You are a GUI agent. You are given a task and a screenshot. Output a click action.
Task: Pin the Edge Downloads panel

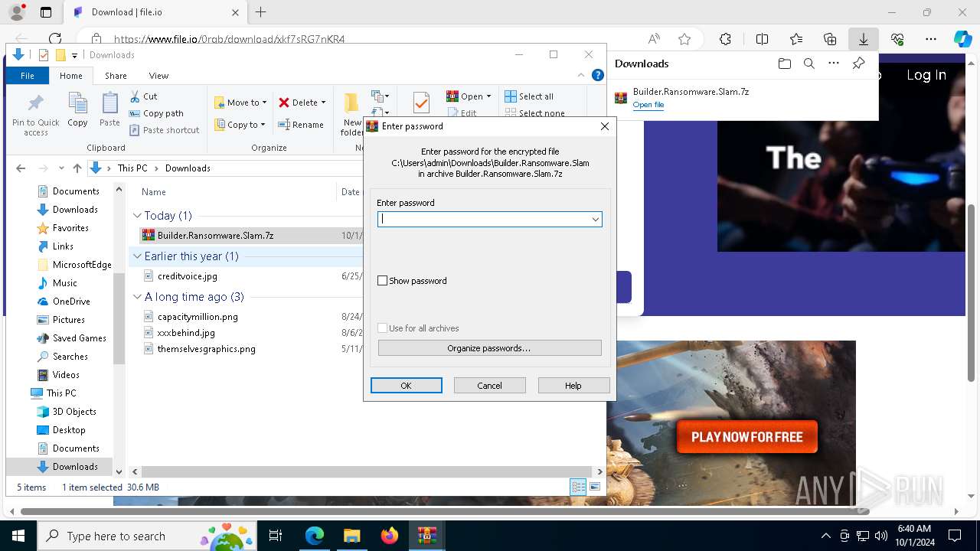coord(858,64)
